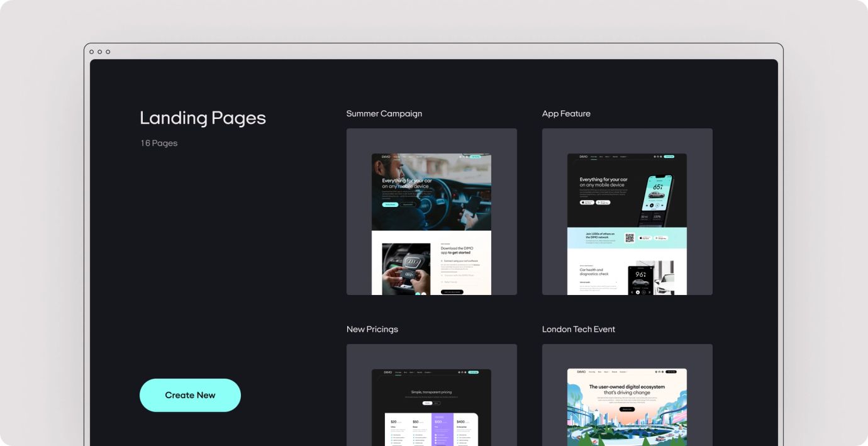Viewport: 868px width, 446px height.
Task: Click the third window control dot
Action: click(108, 52)
